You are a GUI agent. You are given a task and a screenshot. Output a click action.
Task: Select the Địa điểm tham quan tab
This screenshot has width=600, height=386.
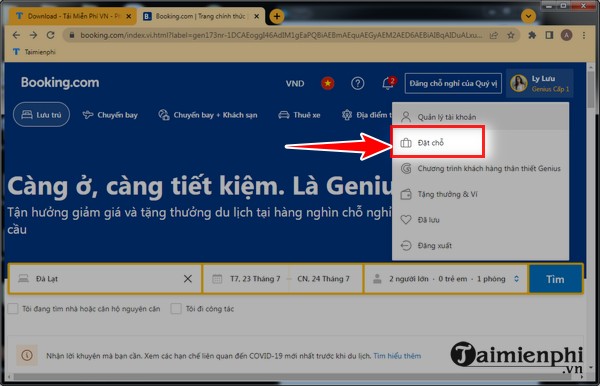[x=366, y=115]
